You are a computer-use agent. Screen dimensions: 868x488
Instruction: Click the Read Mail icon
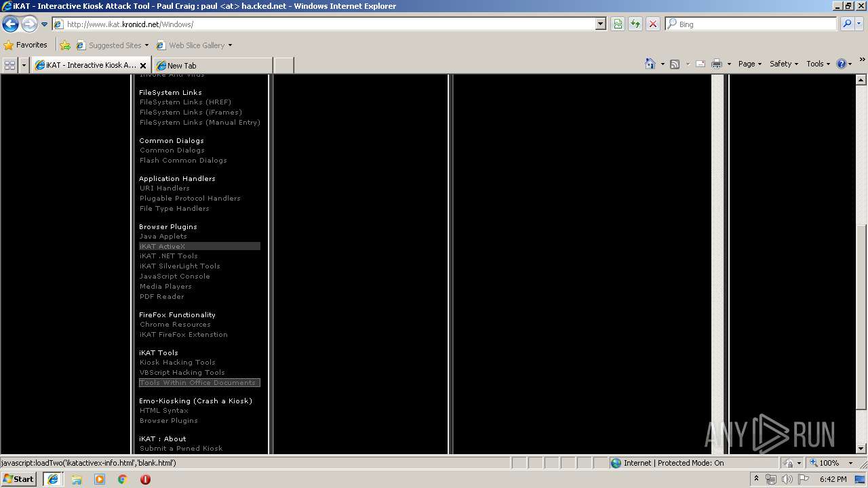(x=701, y=64)
